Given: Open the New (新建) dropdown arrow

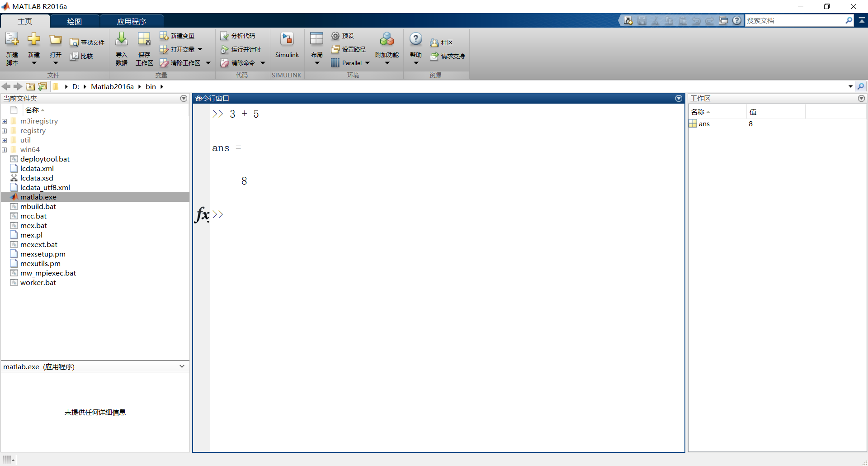Looking at the screenshot, I should pyautogui.click(x=34, y=63).
